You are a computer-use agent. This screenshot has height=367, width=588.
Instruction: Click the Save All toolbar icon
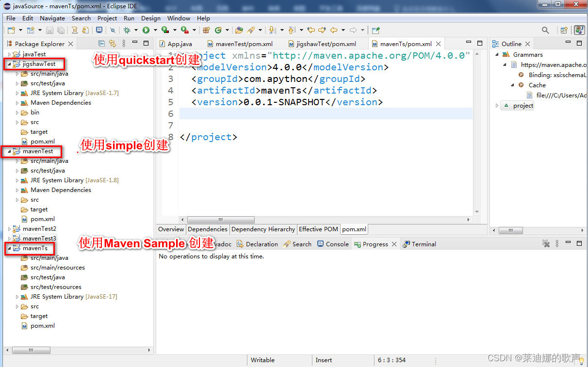tap(61, 30)
